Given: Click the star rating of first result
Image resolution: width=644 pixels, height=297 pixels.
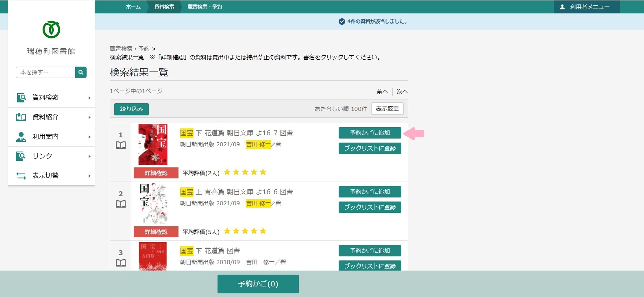Looking at the screenshot, I should [x=245, y=172].
